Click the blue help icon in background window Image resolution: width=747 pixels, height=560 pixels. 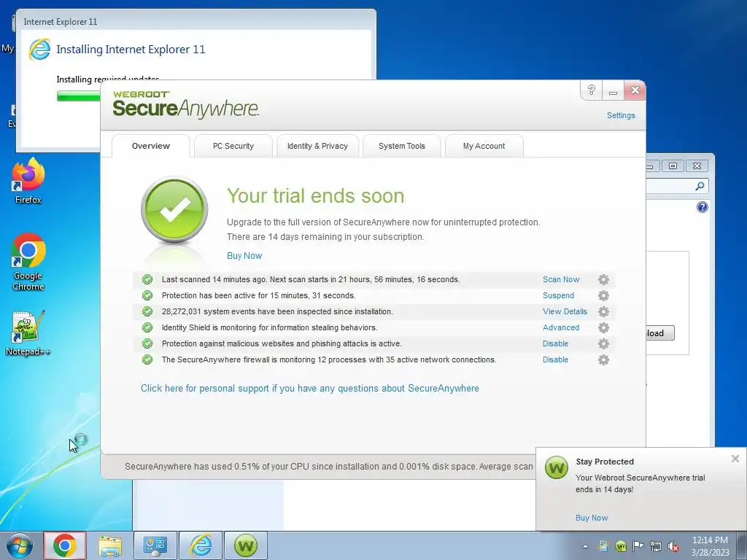click(703, 207)
